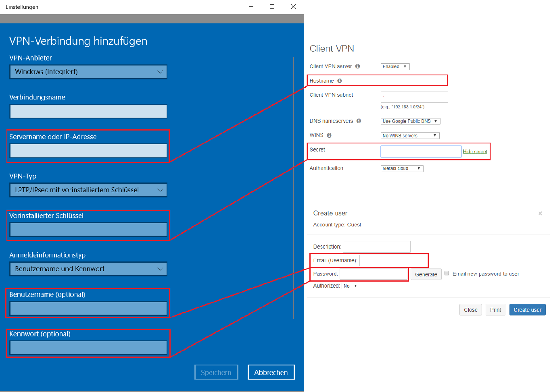
Task: Close the Create user dialog with X
Action: tap(540, 214)
